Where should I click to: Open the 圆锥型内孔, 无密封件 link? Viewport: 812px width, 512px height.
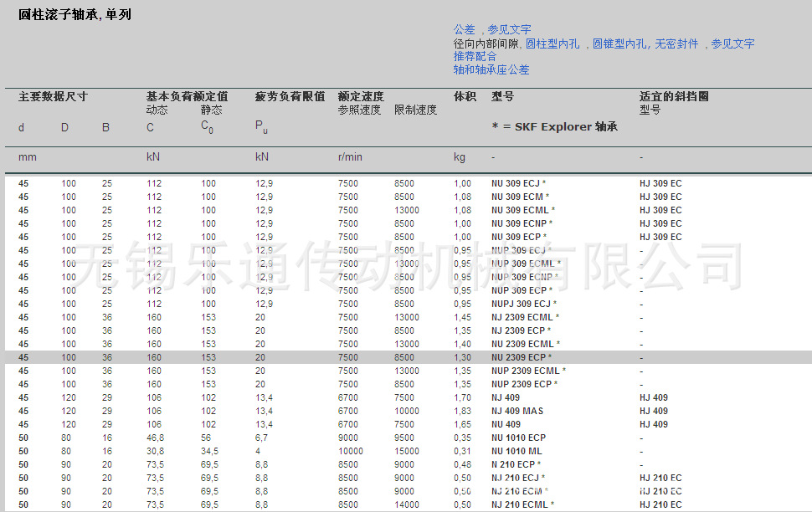click(645, 44)
